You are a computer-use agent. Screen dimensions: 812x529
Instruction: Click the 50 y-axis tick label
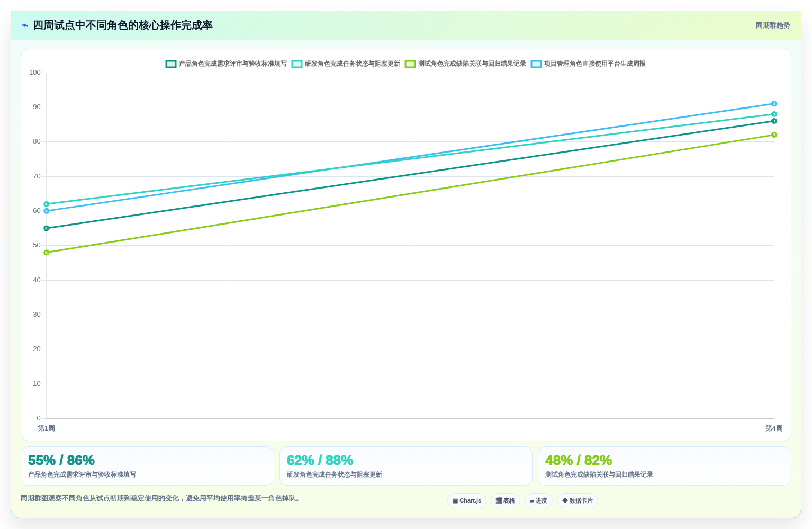(37, 245)
